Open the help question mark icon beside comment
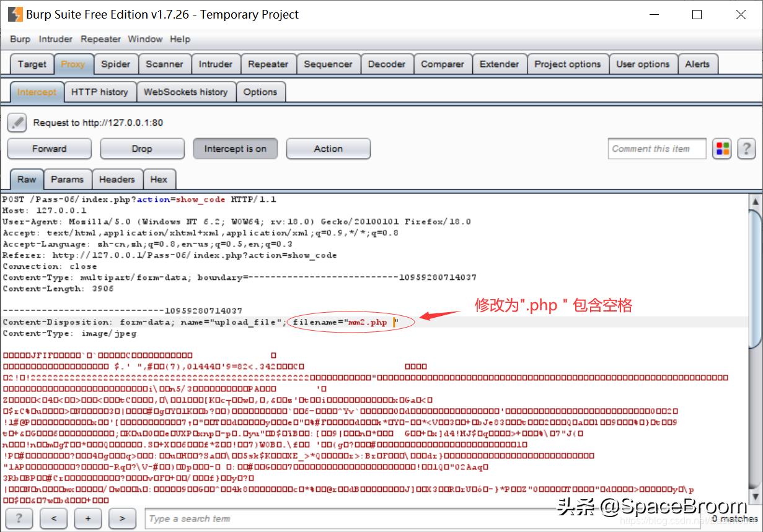763x532 pixels. click(746, 149)
